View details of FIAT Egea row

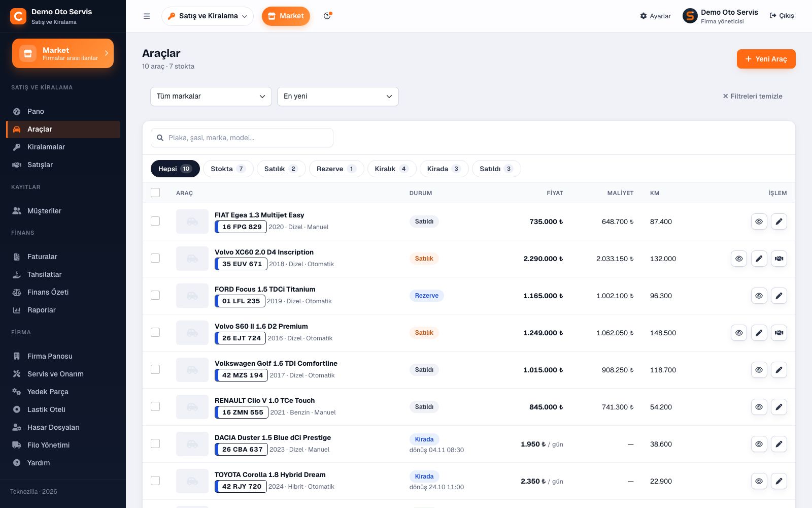759,221
